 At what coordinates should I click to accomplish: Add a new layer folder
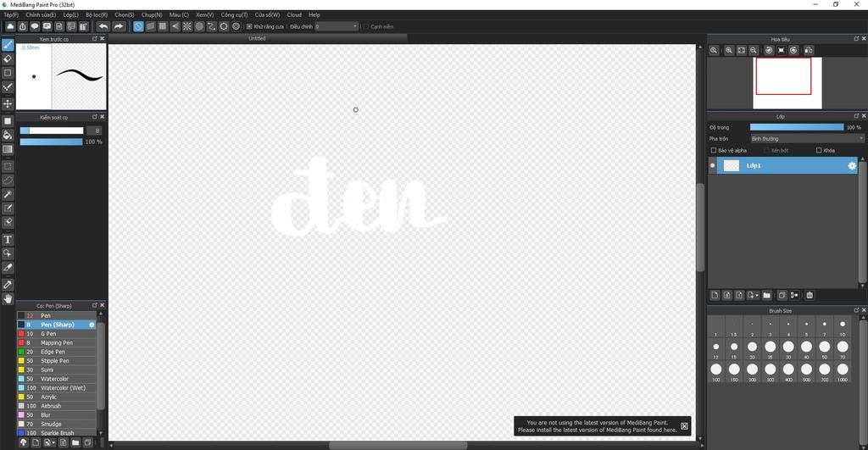766,296
